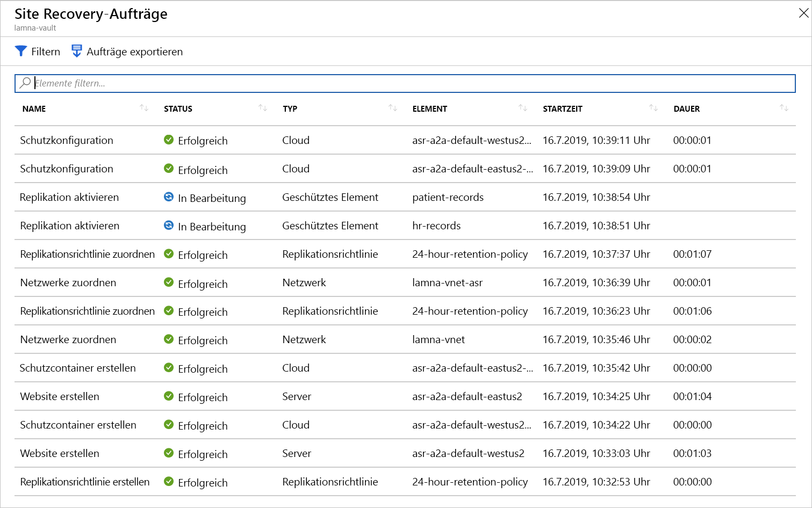Sort by NAME column arrows
Screen dimensions: 812x508
[x=144, y=108]
